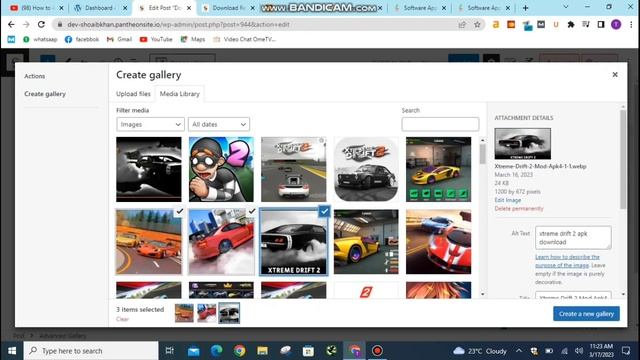The width and height of the screenshot is (640, 360).
Task: Open File Explorer from taskbar
Action: [262, 351]
